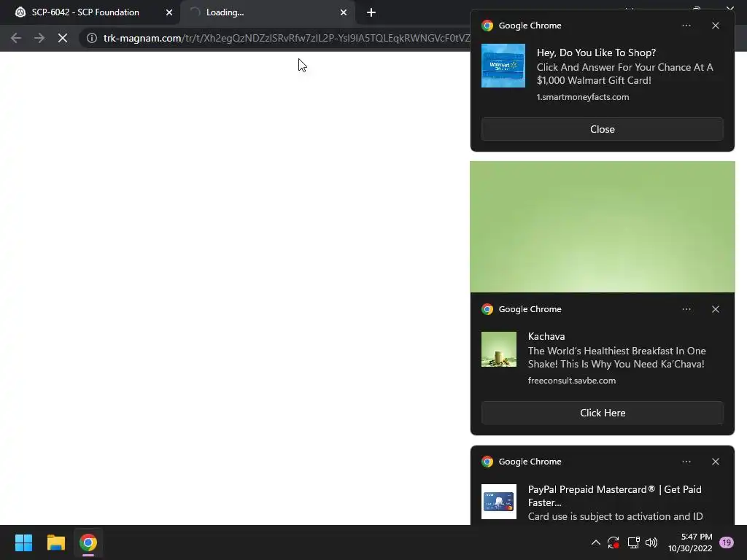Click the Kachava shake thumbnail
Screen dimensions: 747x560
point(499,349)
